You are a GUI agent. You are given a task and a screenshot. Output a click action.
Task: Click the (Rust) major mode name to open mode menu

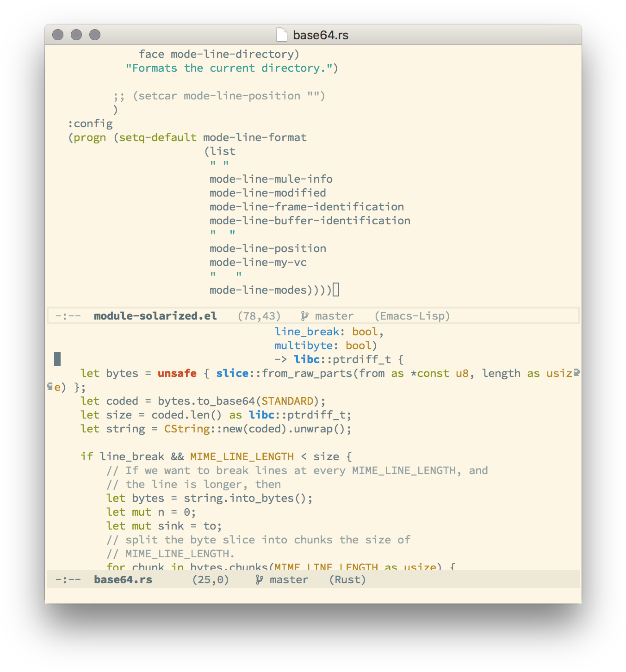tap(347, 579)
